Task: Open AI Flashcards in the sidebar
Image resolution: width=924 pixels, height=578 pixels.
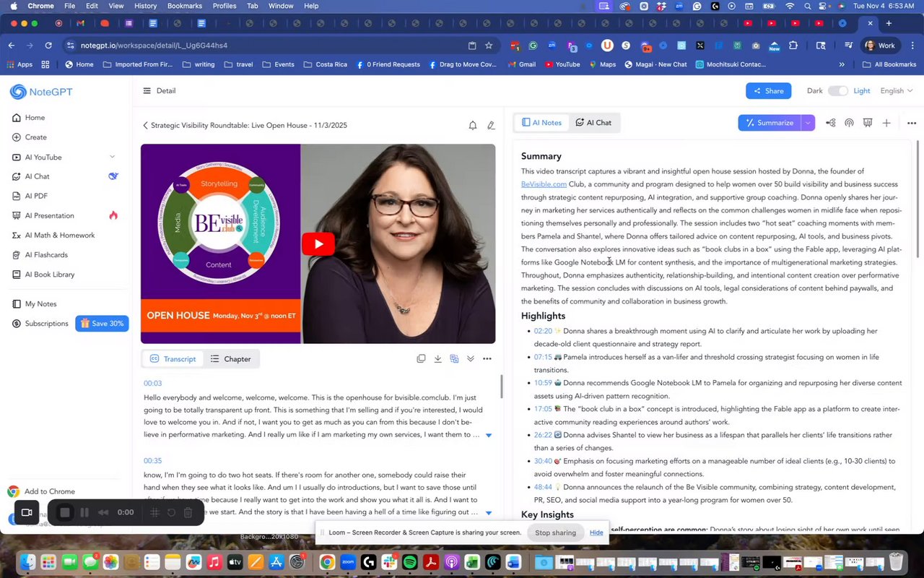Action: pyautogui.click(x=40, y=255)
